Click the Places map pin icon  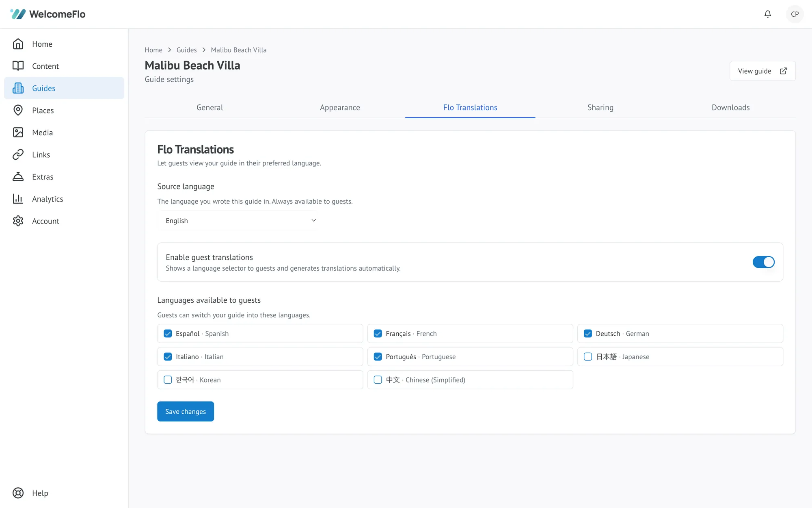[x=18, y=110]
